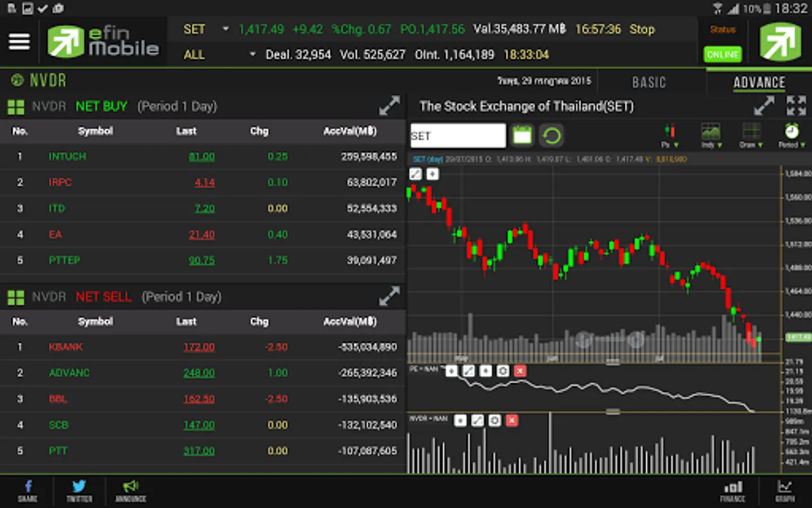Open settings for the PE indicator
Image resolution: width=812 pixels, height=508 pixels.
pyautogui.click(x=503, y=371)
